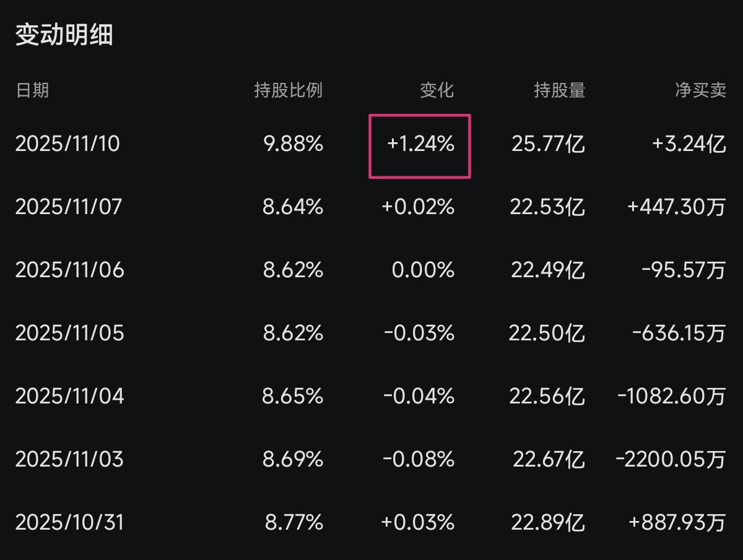
Task: Open the 2025/10/31 date row
Action: 69,522
